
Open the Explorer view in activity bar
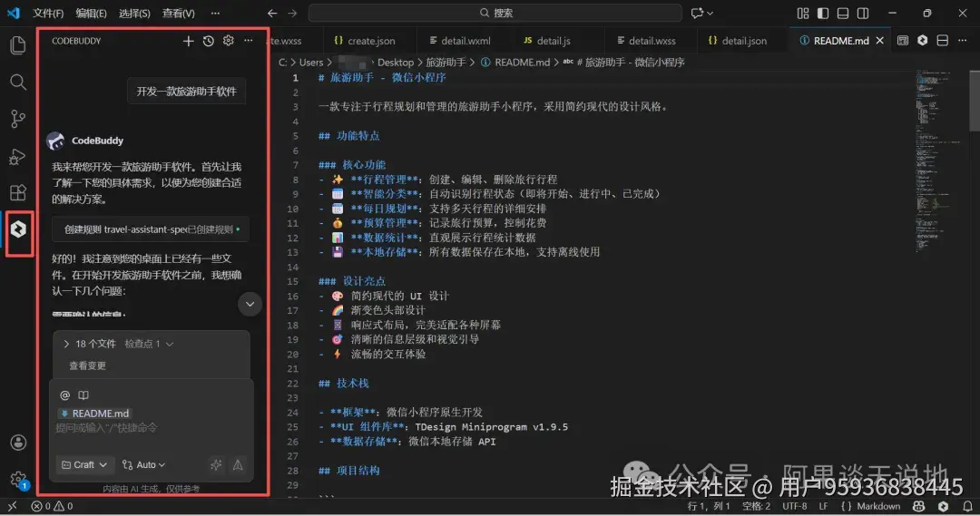coord(18,45)
